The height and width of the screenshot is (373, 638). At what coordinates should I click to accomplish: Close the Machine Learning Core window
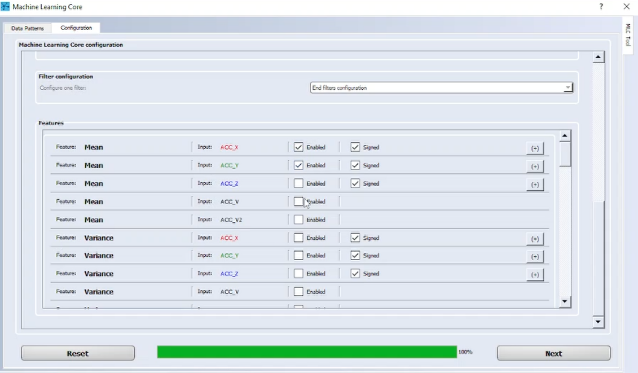tap(627, 6)
